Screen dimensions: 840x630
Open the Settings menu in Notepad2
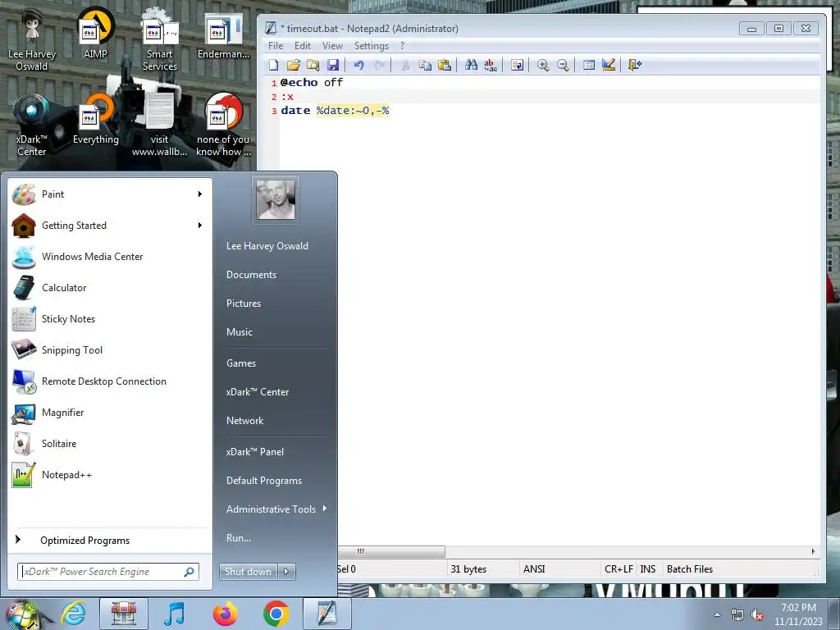pos(372,46)
